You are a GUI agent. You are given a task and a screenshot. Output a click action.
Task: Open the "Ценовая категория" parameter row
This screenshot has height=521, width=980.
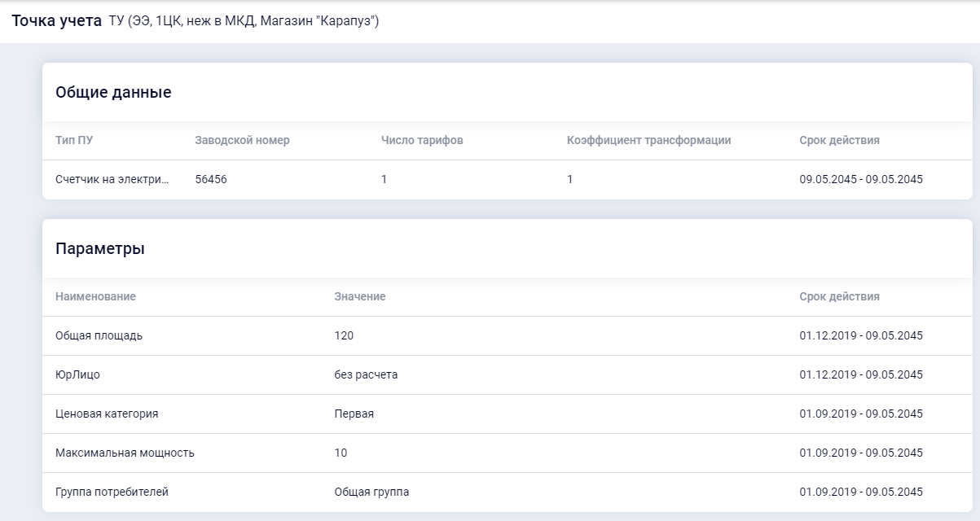[107, 414]
